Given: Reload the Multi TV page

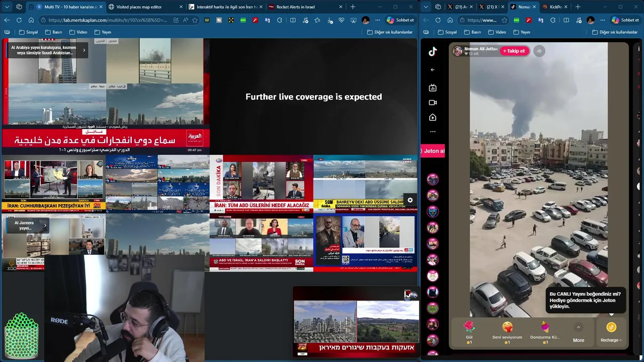Looking at the screenshot, I should [x=19, y=20].
